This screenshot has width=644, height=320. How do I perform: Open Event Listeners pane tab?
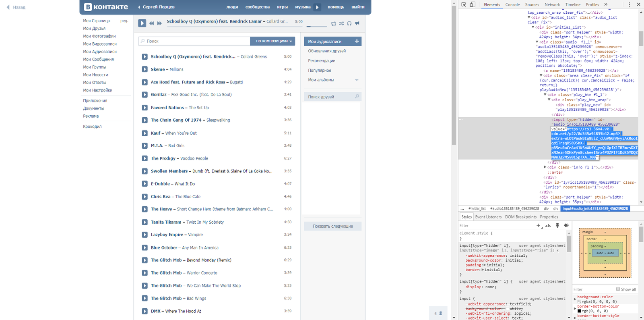(488, 217)
